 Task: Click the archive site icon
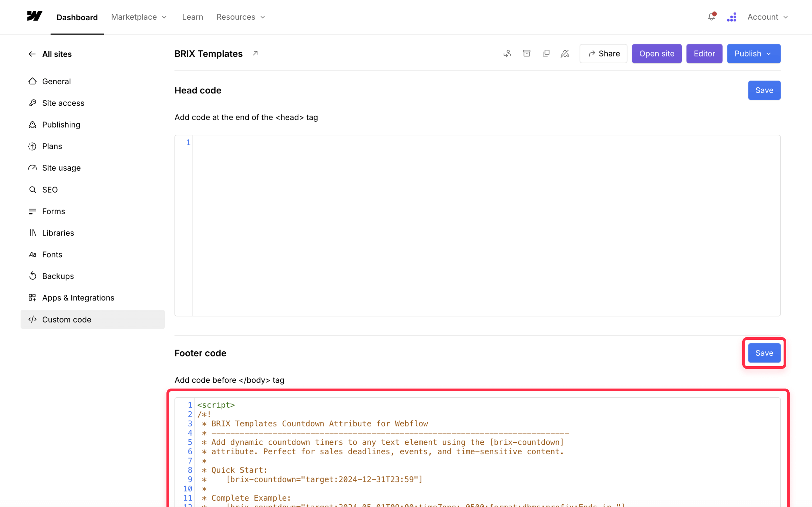(527, 53)
